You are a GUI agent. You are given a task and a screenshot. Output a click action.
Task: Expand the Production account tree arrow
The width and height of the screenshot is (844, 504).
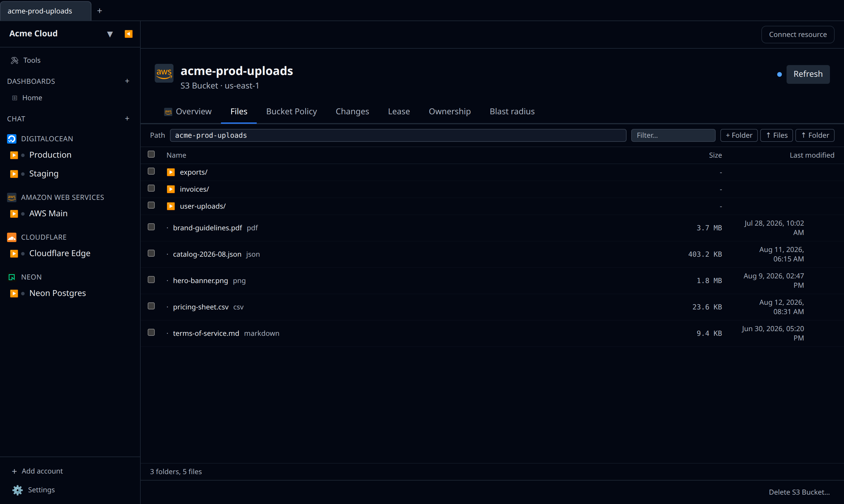click(14, 155)
